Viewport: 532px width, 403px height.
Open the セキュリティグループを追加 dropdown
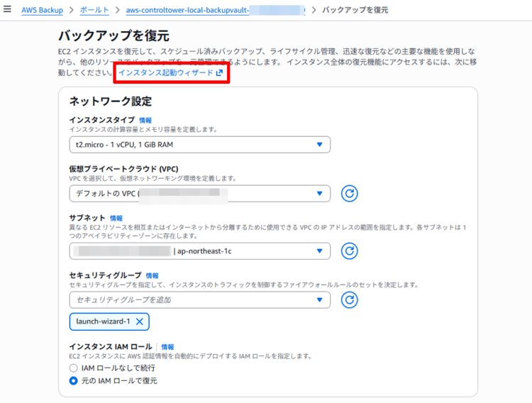[200, 300]
